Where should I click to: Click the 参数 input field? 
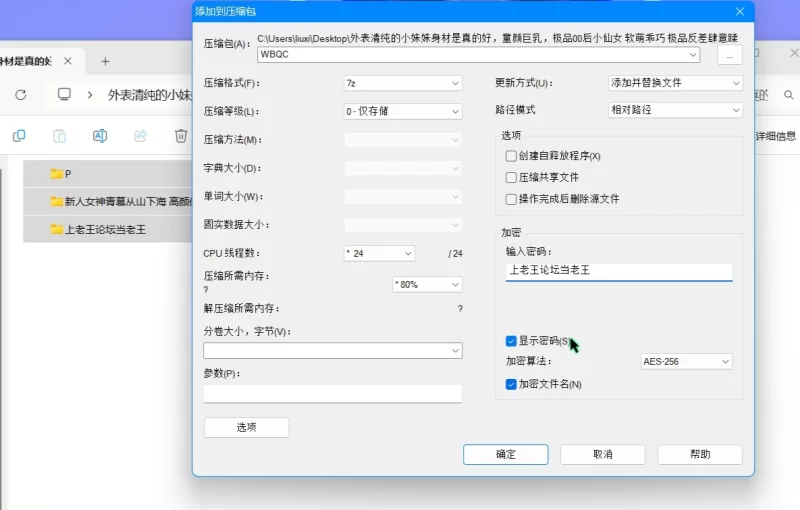(x=333, y=394)
